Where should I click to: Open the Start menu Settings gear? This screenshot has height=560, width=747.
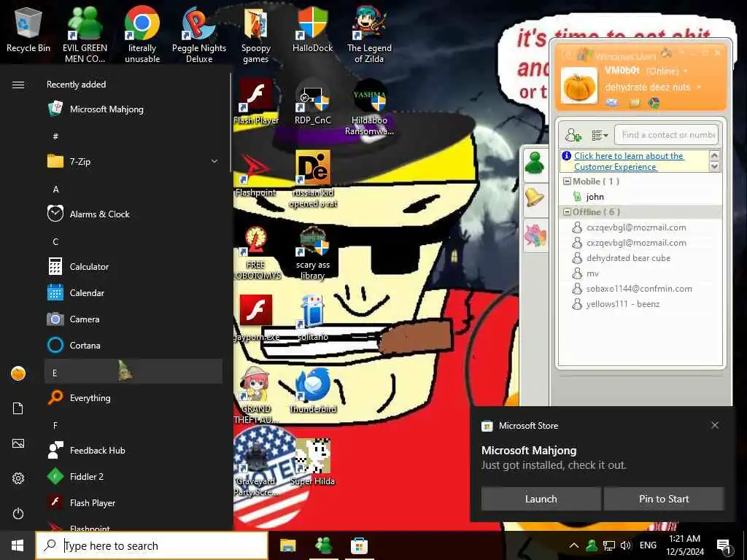(x=18, y=478)
